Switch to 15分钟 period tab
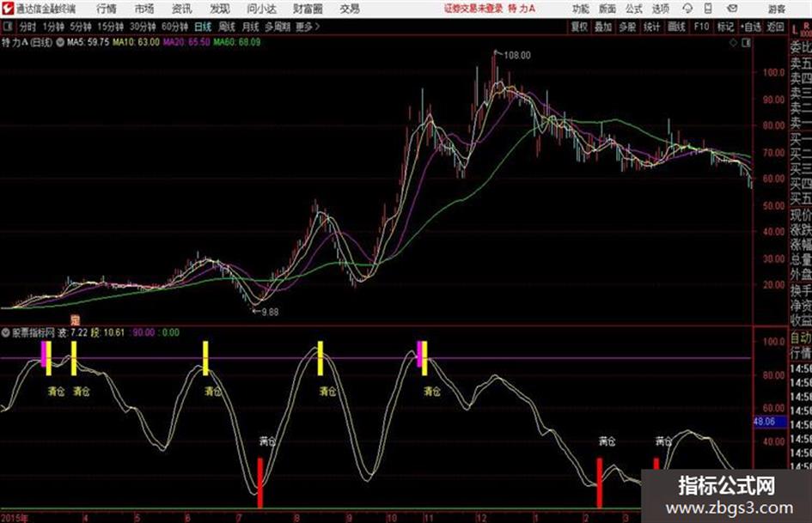 [111, 27]
